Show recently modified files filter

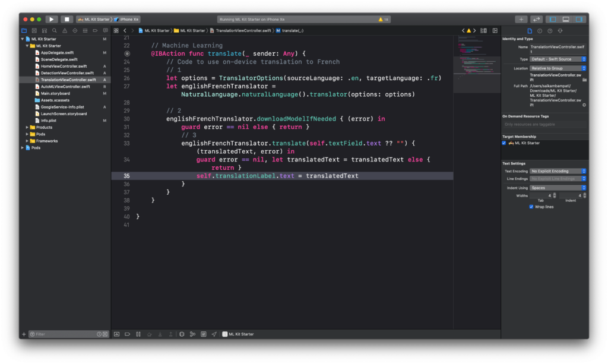coord(99,334)
